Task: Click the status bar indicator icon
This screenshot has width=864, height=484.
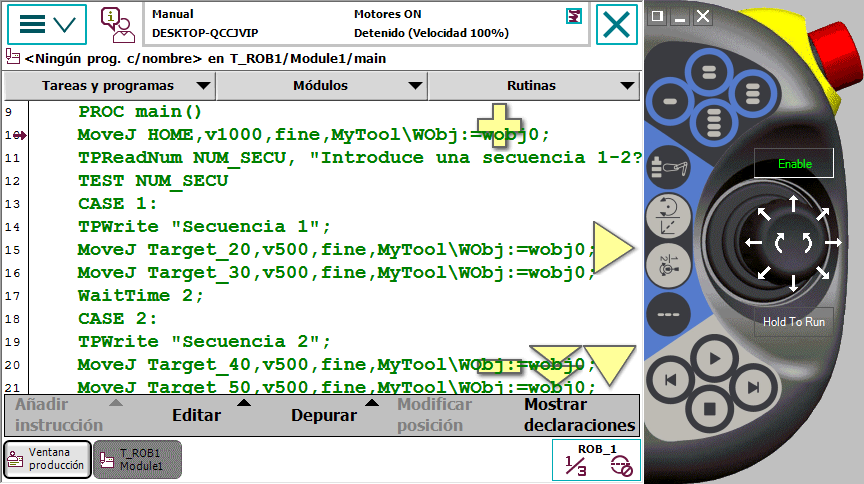Action: [574, 17]
